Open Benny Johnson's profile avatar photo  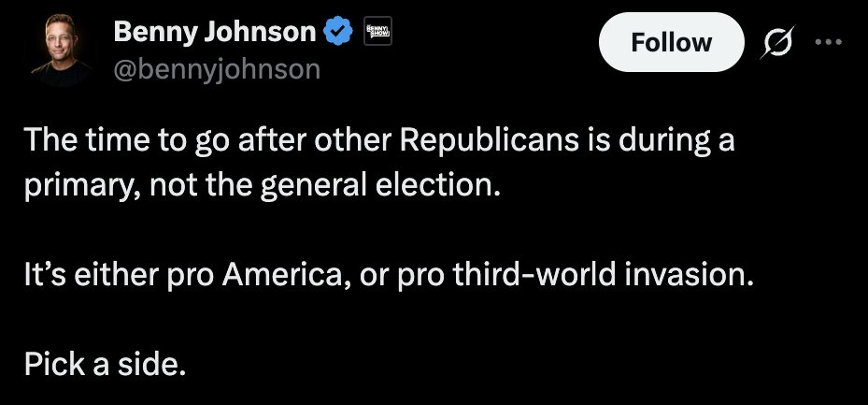61,50
